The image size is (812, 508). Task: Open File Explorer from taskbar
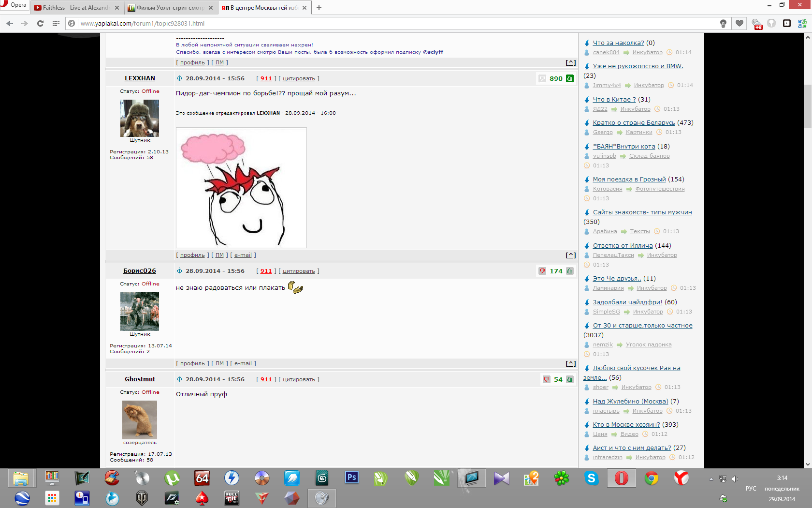click(21, 478)
